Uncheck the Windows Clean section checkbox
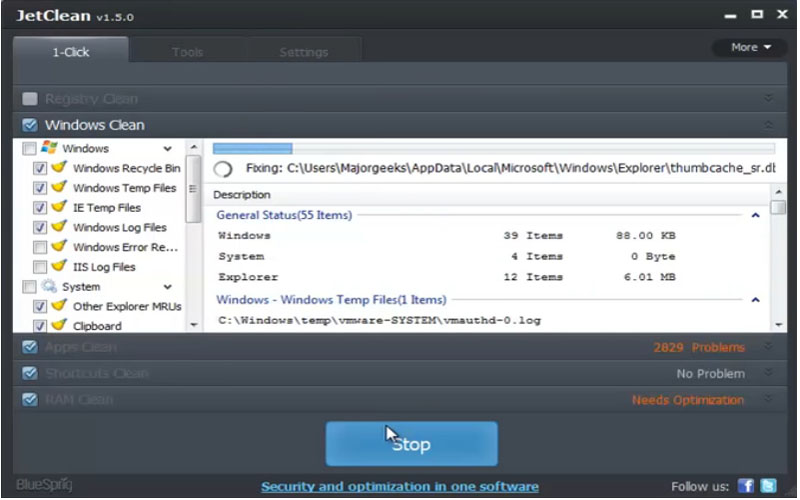Screen dimensions: 800x500 [x=30, y=125]
